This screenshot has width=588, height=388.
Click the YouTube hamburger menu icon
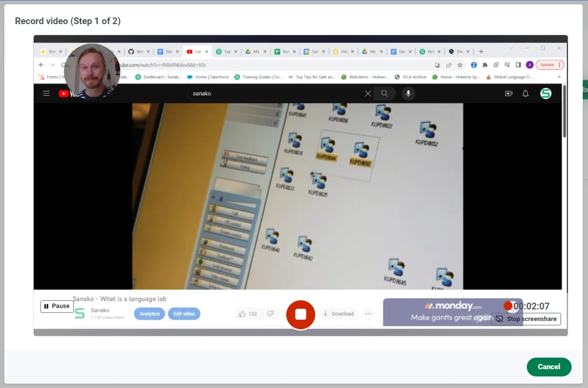46,93
